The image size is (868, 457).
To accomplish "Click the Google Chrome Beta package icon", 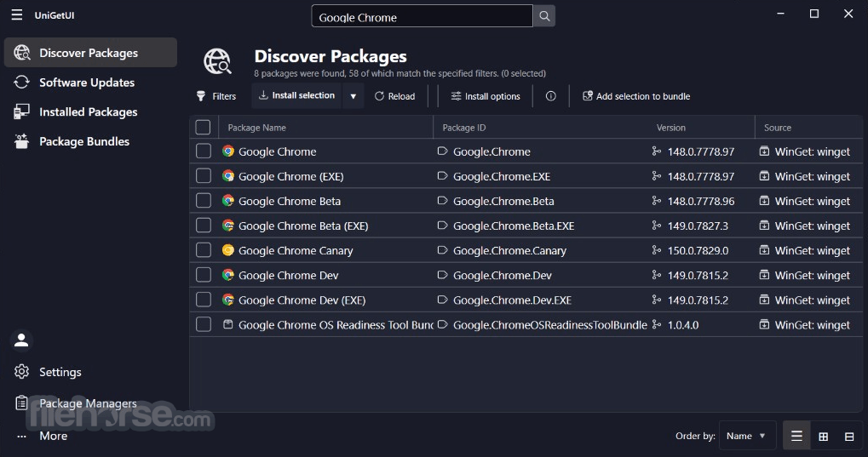I will [x=228, y=200].
